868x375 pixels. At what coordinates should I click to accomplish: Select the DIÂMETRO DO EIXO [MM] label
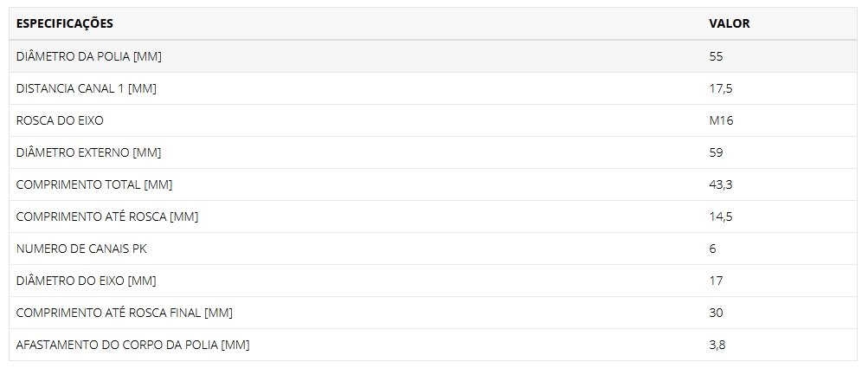(x=86, y=281)
